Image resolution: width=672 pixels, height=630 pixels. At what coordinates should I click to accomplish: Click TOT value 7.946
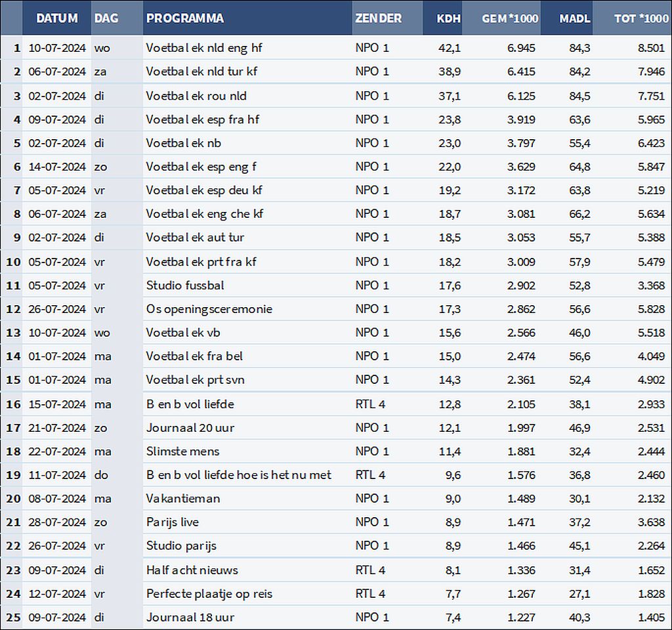tap(651, 72)
